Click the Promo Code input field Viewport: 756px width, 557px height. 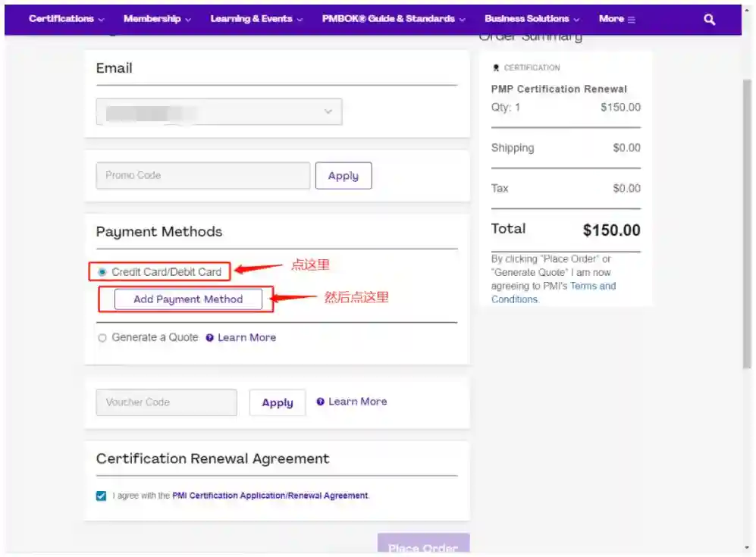202,176
